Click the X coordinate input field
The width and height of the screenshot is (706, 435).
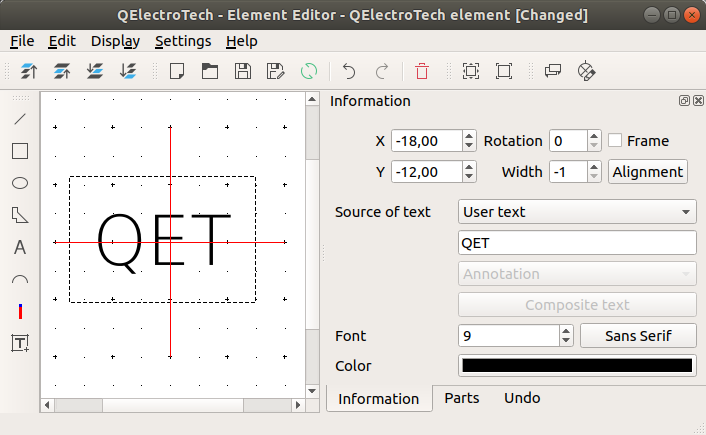(427, 140)
